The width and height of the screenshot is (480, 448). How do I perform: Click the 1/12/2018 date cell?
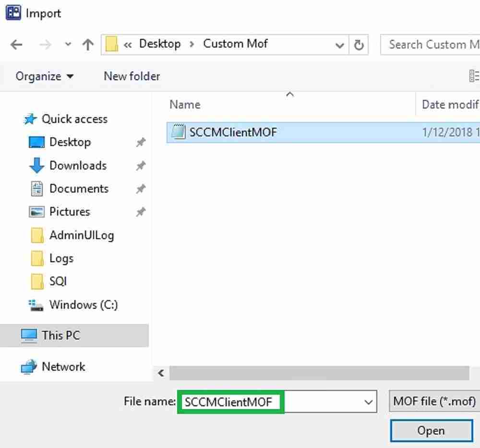(x=451, y=132)
